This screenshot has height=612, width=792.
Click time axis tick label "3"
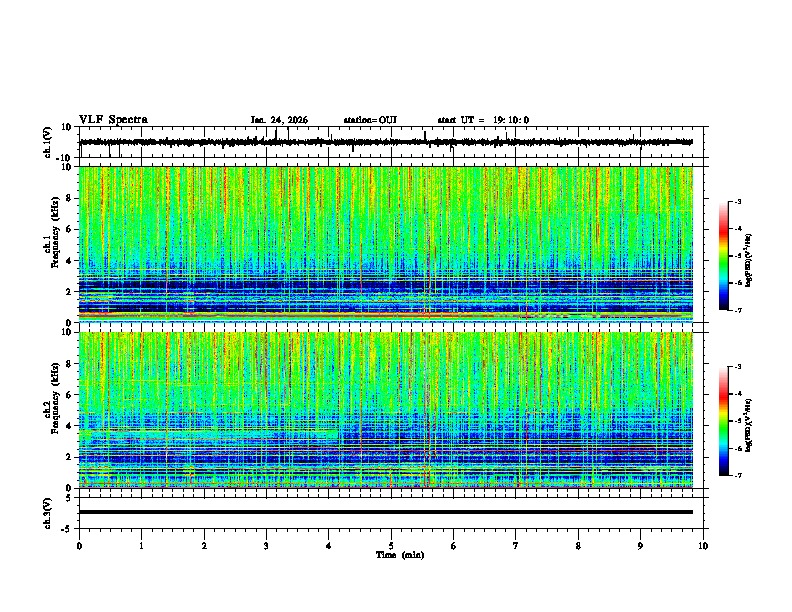click(x=266, y=546)
